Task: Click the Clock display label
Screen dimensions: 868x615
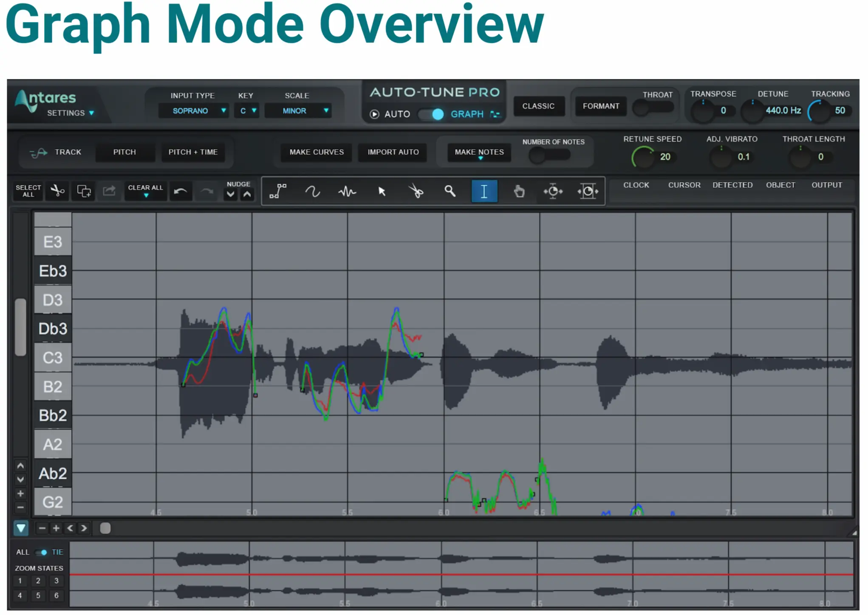Action: [x=636, y=186]
